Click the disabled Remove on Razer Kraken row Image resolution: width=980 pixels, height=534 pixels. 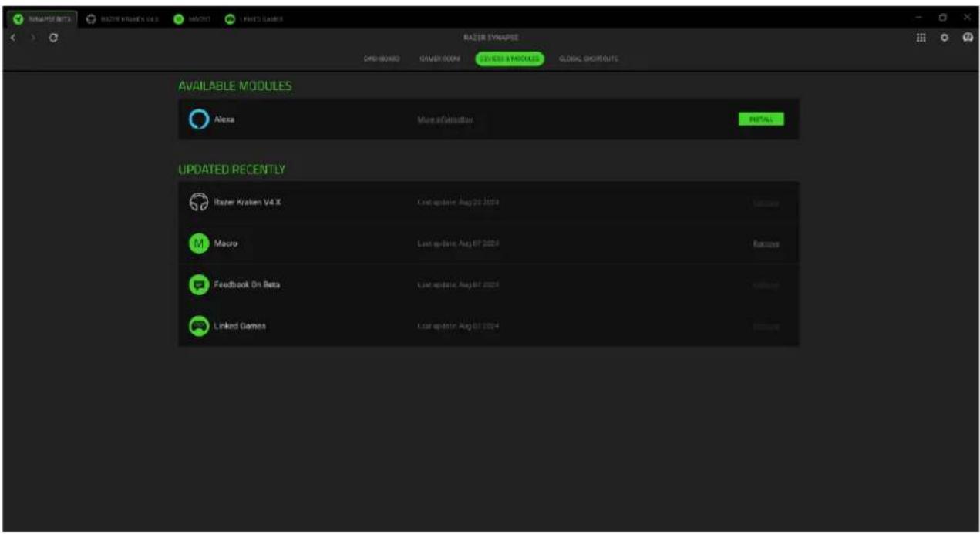pyautogui.click(x=766, y=203)
